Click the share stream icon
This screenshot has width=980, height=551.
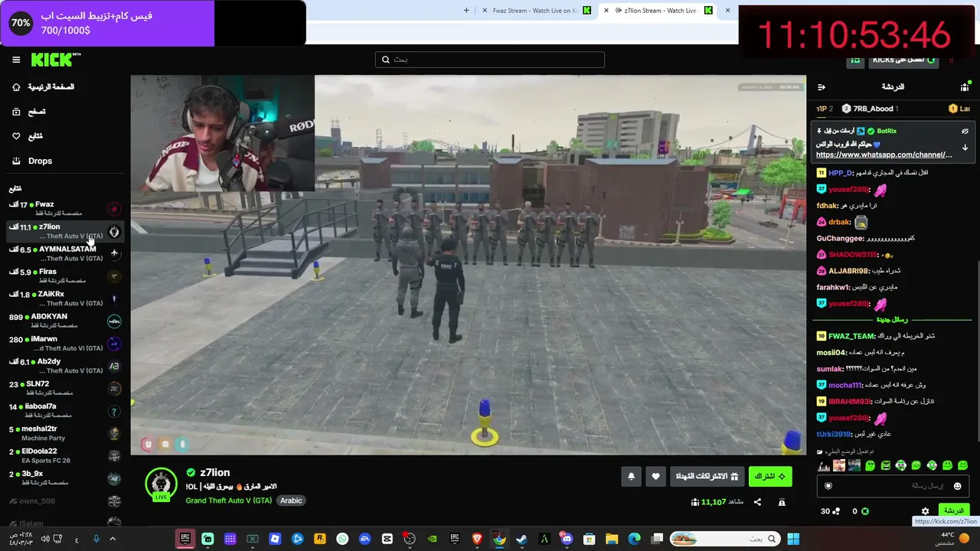coord(757,502)
